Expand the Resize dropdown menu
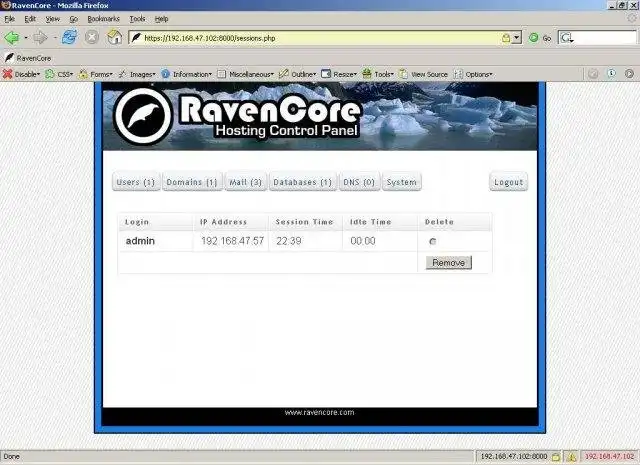Screen dimensions: 640x465 click(339, 74)
